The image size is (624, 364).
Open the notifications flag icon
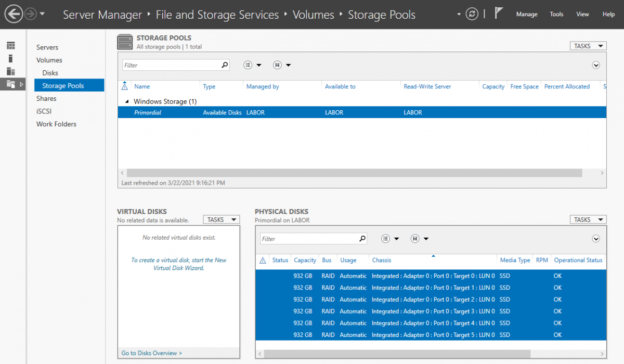click(499, 14)
